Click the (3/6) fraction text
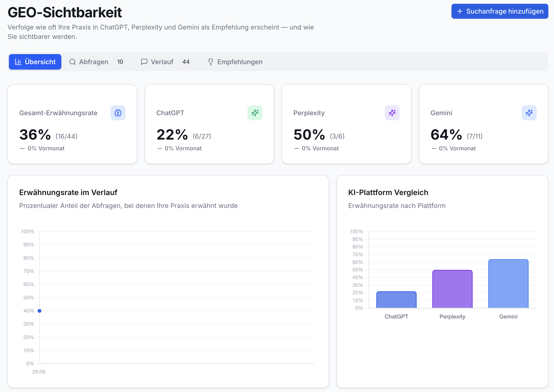 (337, 136)
